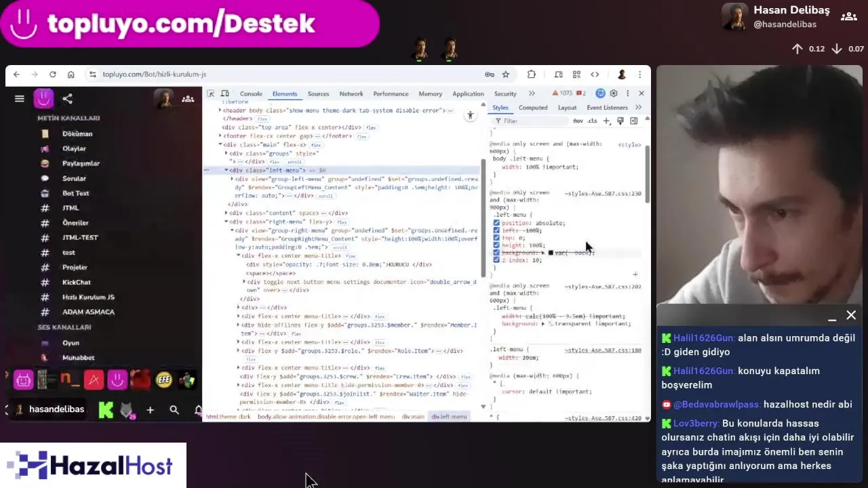Screen dimensions: 868x488
Task: Uncheck the position: absolute property checkbox
Action: click(496, 223)
